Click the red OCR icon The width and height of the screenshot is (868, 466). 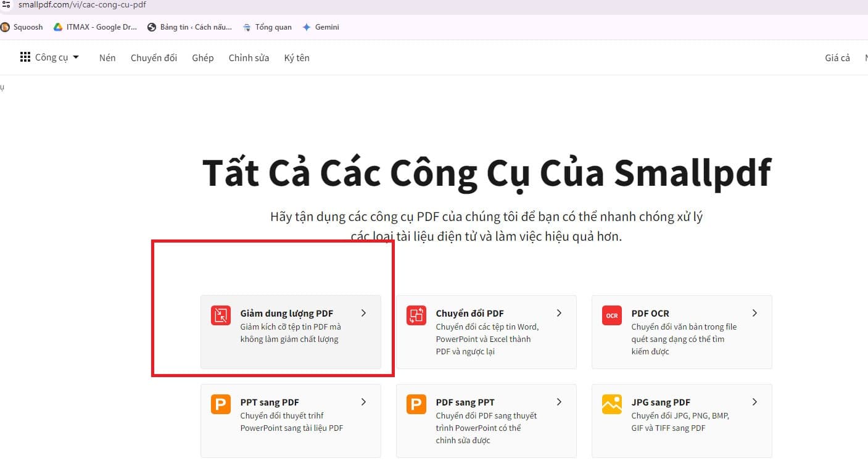612,315
